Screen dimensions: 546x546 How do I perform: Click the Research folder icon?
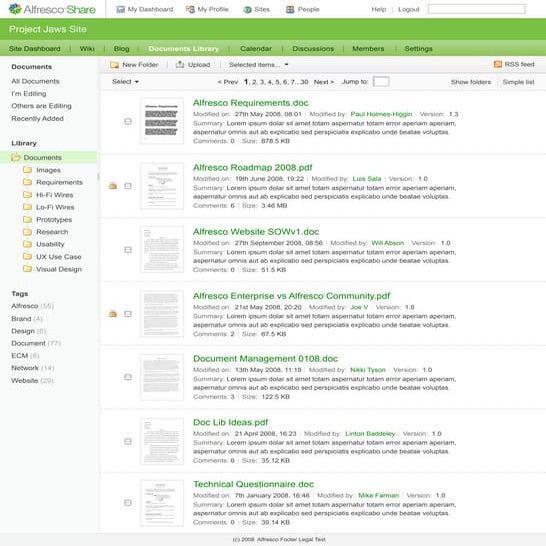tap(27, 232)
